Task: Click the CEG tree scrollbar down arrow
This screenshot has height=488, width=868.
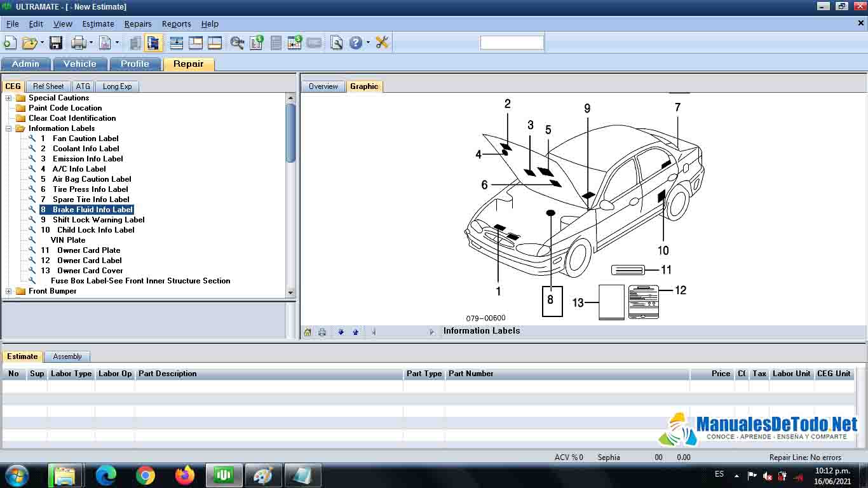Action: 291,292
